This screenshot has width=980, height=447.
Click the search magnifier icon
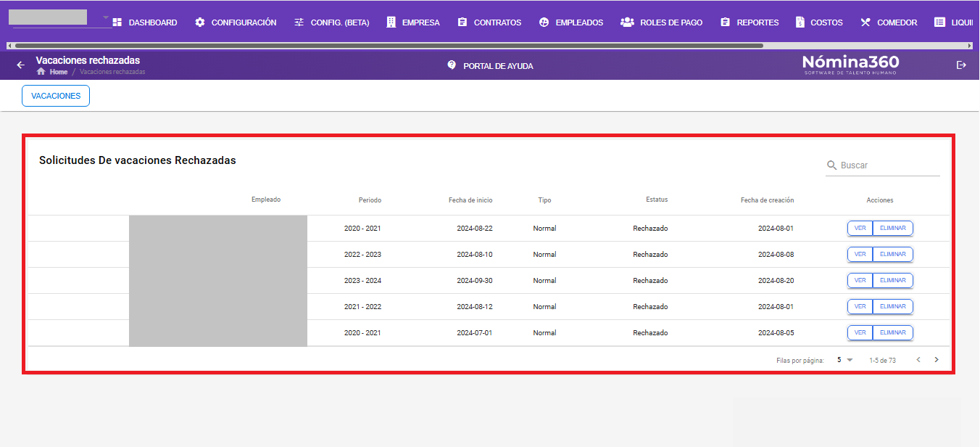coord(832,165)
